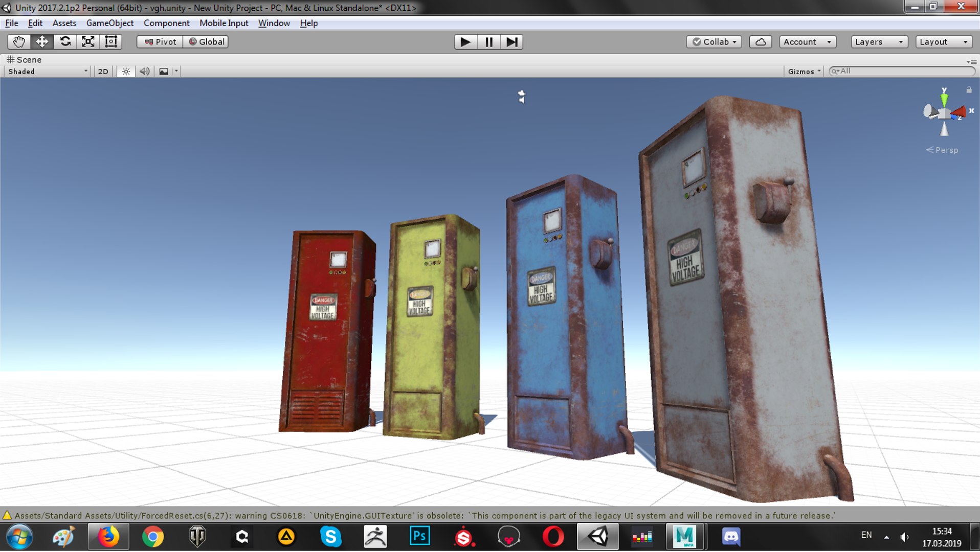Switch to the Scene tab
The height and width of the screenshot is (552, 980).
tap(24, 59)
